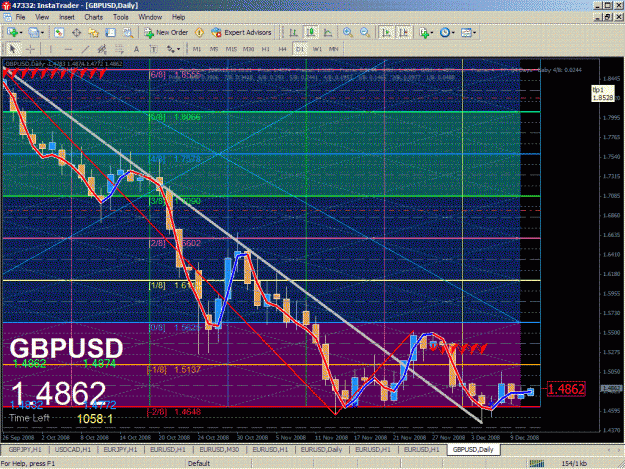625x469 pixels.
Task: Switch timeframe to H4
Action: (x=283, y=49)
